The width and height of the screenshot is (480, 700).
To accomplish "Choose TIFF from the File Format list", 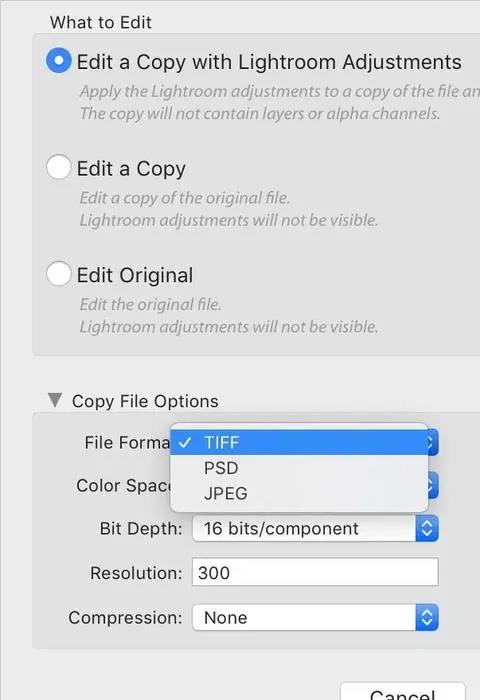I will click(299, 442).
